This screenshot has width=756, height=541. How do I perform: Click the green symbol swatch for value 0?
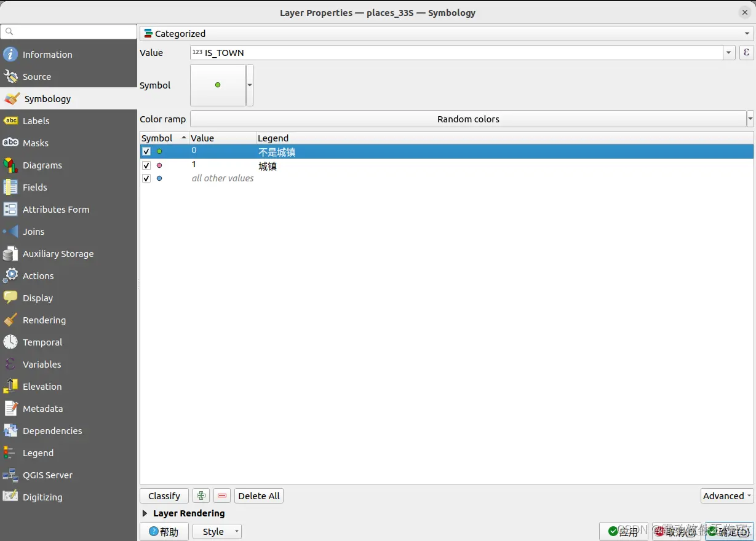pos(159,151)
